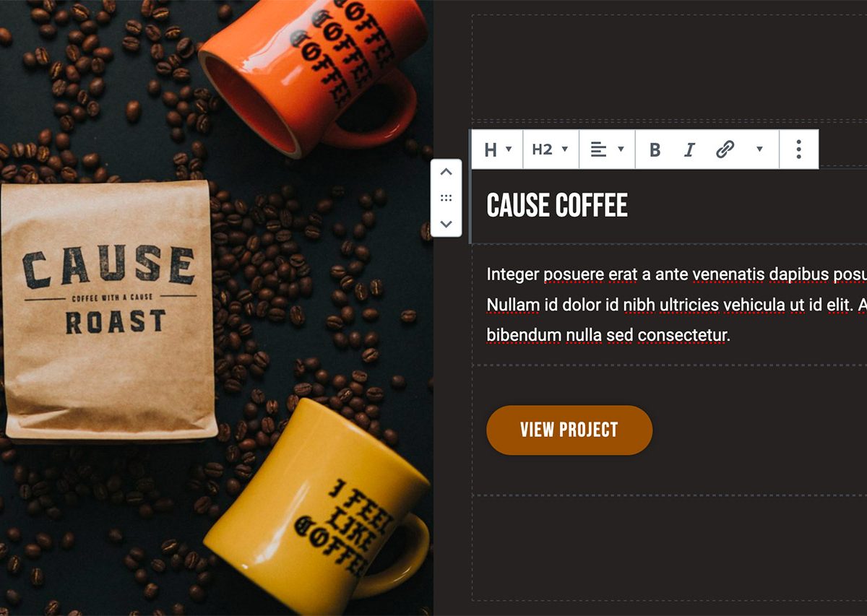Viewport: 867px width, 616px height.
Task: Click the yellow I Feel Like Coffee mug
Action: click(318, 506)
